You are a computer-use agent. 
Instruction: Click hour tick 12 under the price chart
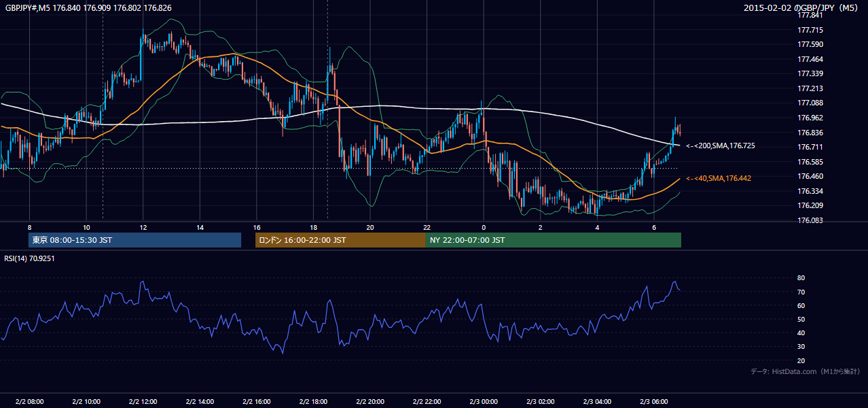click(143, 227)
